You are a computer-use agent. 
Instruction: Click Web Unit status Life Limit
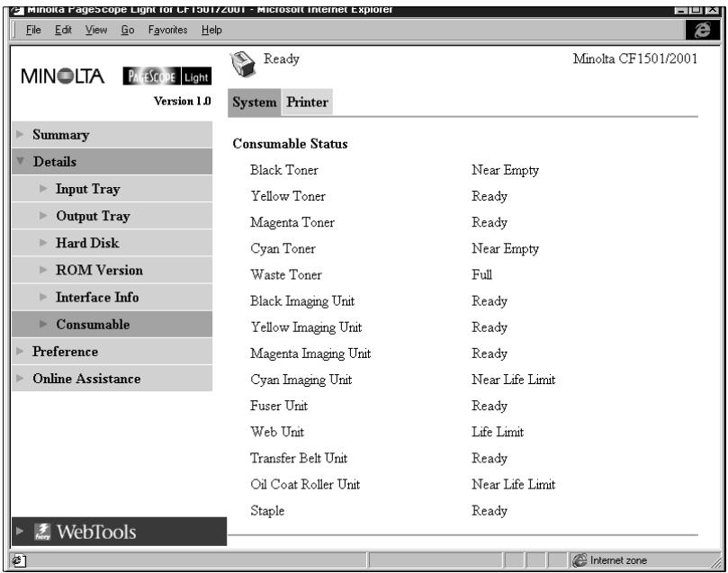pos(498,432)
